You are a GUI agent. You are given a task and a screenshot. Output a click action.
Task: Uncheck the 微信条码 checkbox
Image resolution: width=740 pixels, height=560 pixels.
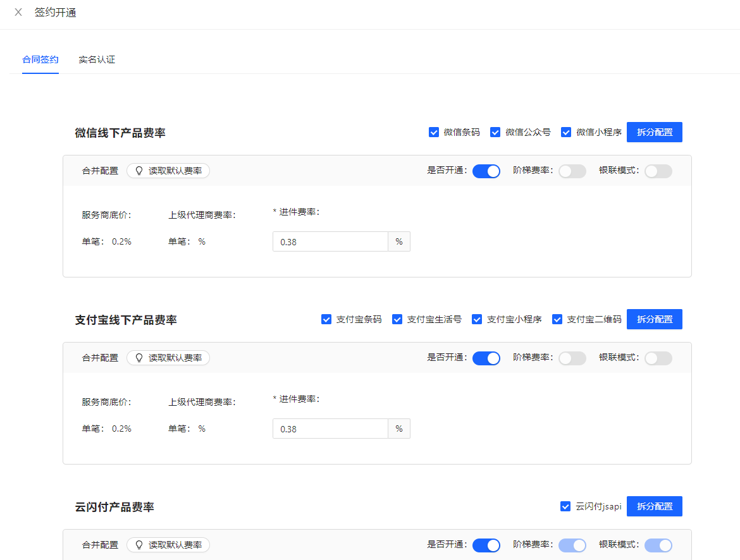click(434, 132)
